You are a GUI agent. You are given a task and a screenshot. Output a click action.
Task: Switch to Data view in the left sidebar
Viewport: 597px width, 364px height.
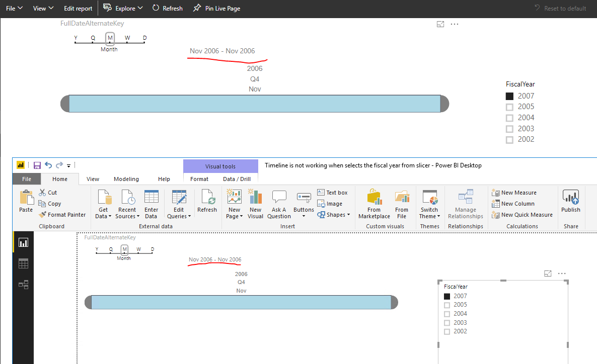point(23,263)
